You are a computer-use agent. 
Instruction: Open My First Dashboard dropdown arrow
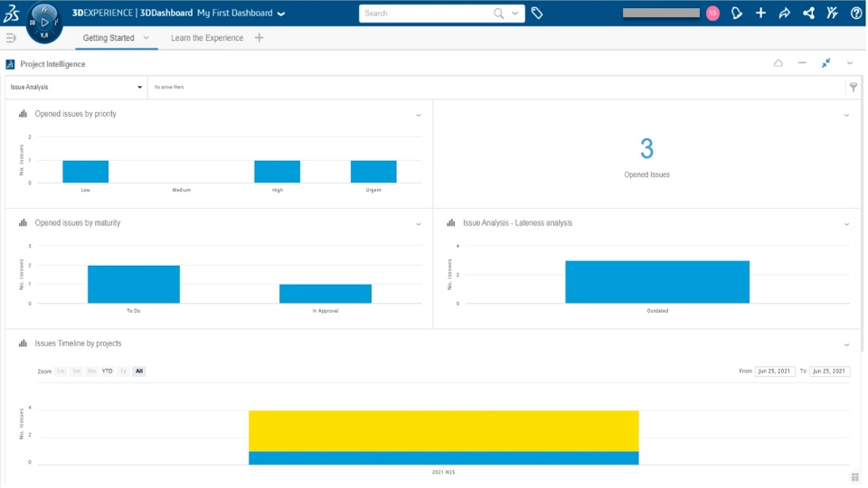pos(281,14)
